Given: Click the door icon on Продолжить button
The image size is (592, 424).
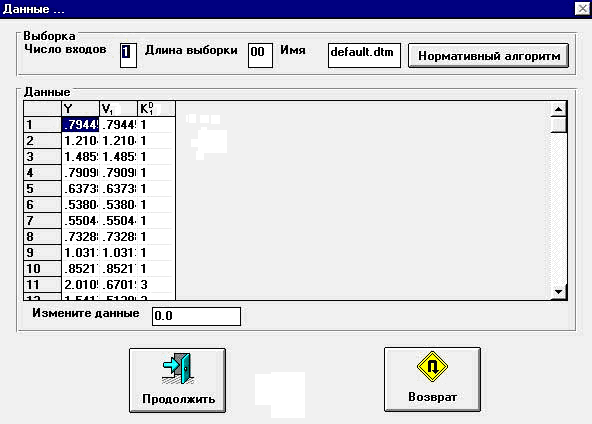Looking at the screenshot, I should pos(178,368).
